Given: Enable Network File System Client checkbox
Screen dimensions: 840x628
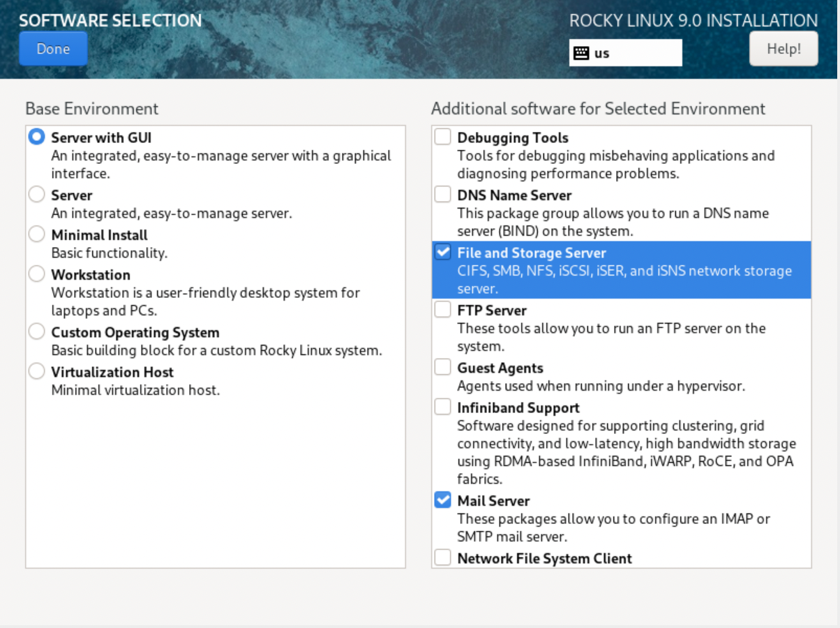Looking at the screenshot, I should pyautogui.click(x=442, y=558).
